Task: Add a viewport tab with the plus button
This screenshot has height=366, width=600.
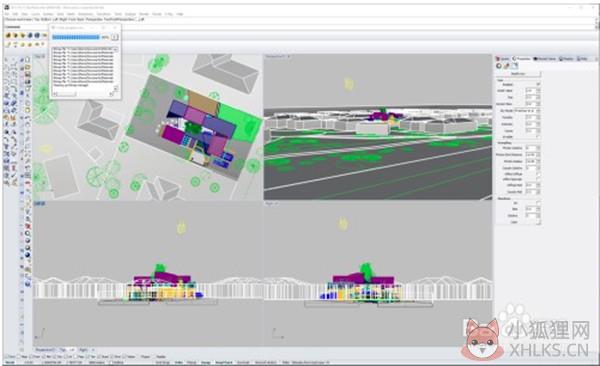Action: (93, 349)
